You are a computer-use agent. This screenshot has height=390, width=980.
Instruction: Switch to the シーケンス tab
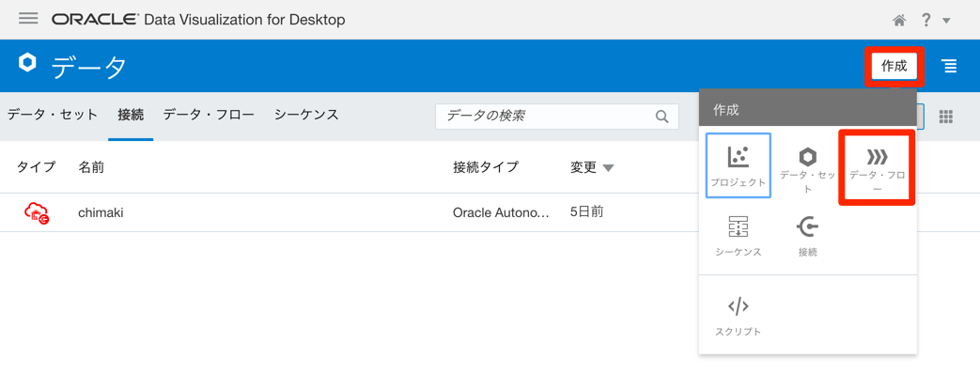pos(306,115)
